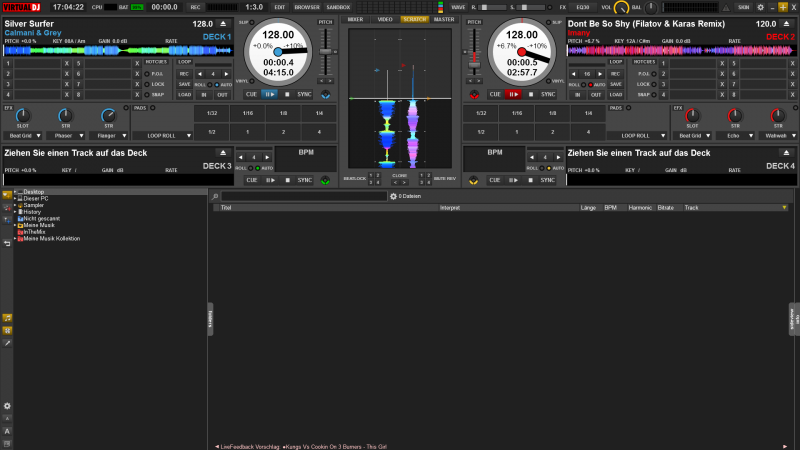Click the search magnifier icon
The image size is (800, 450).
[x=215, y=196]
